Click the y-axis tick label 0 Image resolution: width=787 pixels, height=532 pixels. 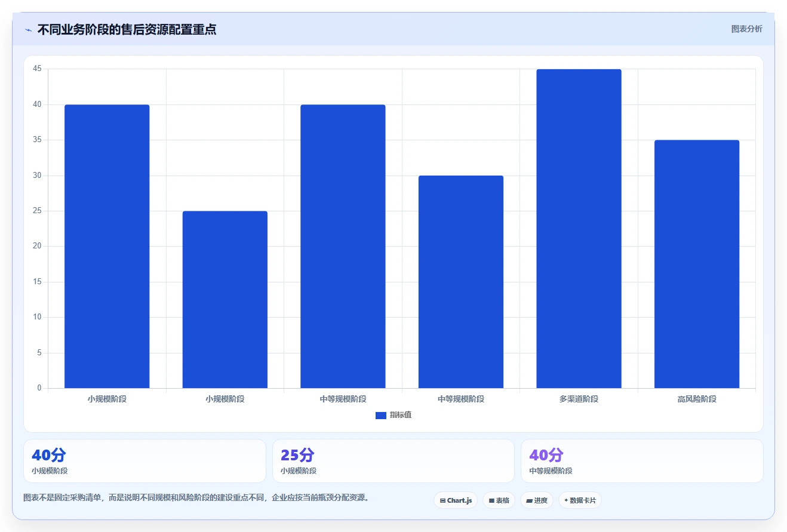[x=39, y=388]
